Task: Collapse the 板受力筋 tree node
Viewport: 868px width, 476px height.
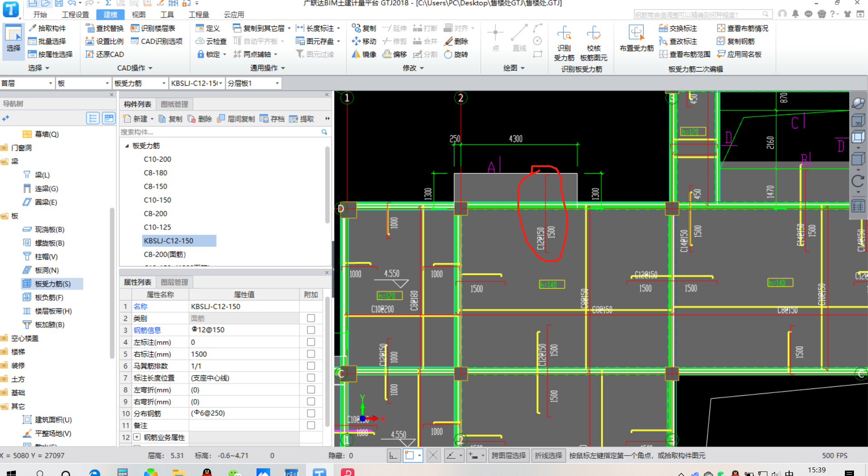Action: (127, 146)
